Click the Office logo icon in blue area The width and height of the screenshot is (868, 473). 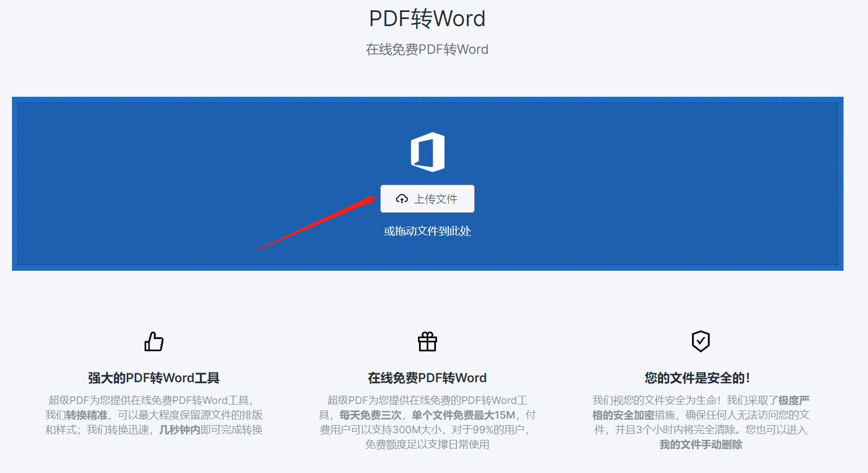tap(428, 152)
